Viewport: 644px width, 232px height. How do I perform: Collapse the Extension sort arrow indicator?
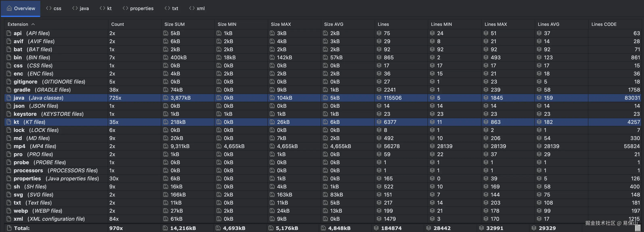(x=33, y=24)
